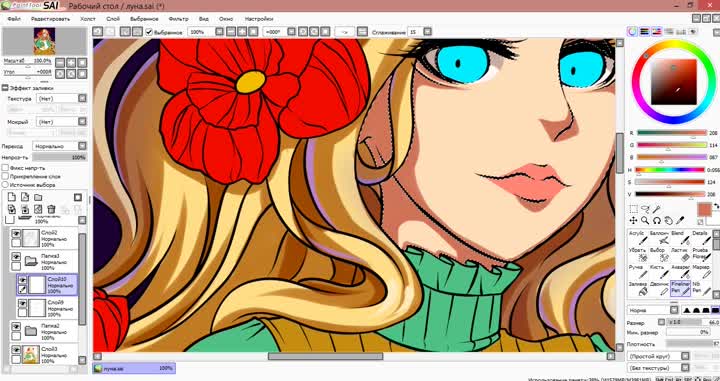
Task: Enable the Прикрепление слоя checkbox
Action: [x=6, y=176]
